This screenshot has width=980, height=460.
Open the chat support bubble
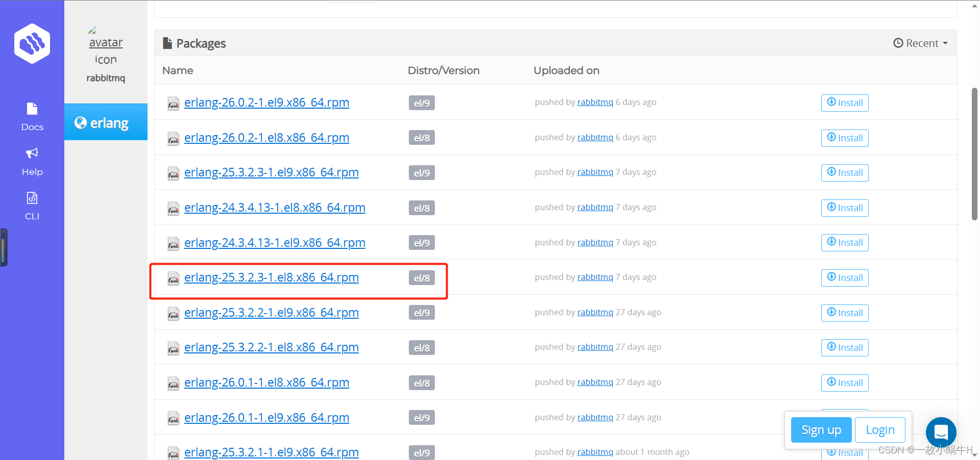(x=941, y=432)
